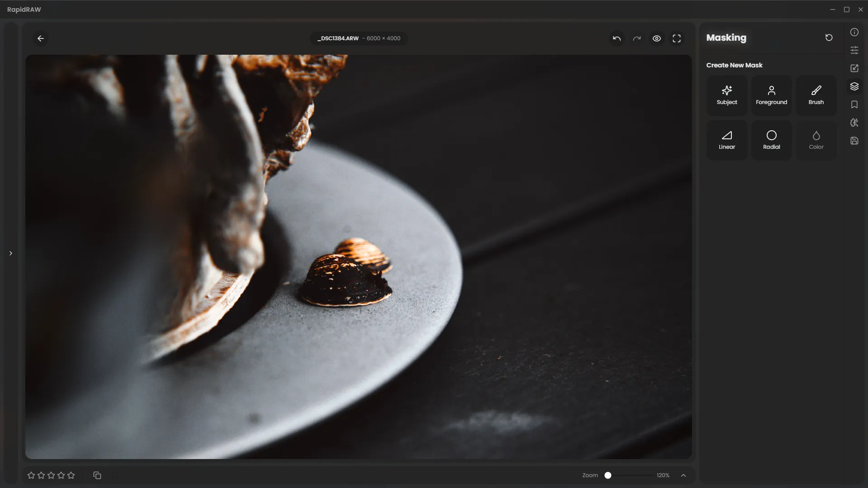Expand the bottom filmstrip chevron
This screenshot has width=868, height=488.
[683, 475]
